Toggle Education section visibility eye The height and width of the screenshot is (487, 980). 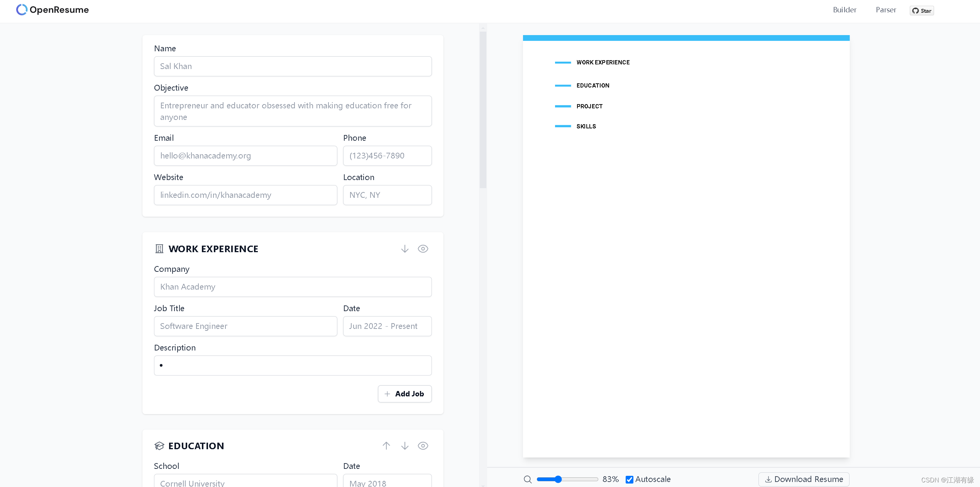(423, 446)
